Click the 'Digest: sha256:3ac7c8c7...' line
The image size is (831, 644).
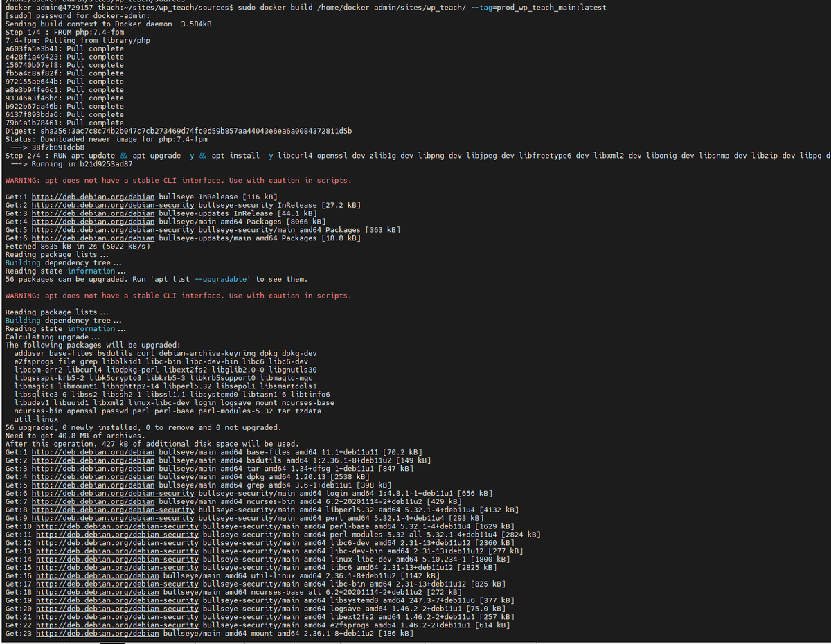179,131
